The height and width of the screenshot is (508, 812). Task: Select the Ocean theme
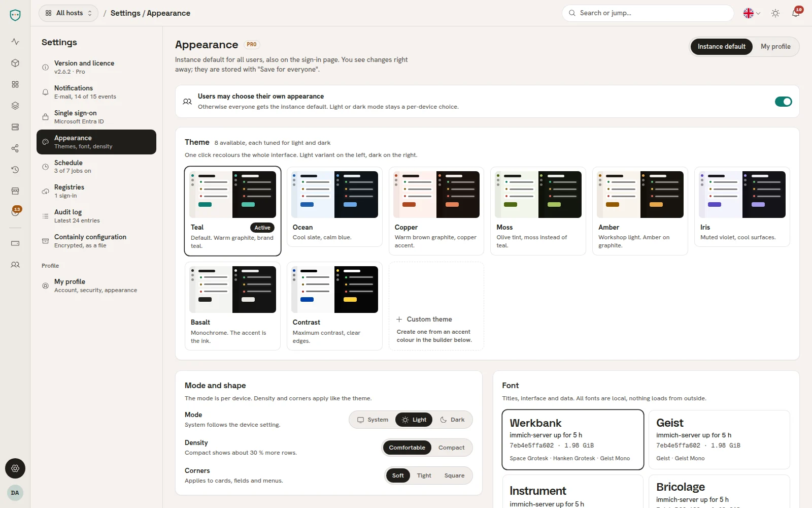334,207
